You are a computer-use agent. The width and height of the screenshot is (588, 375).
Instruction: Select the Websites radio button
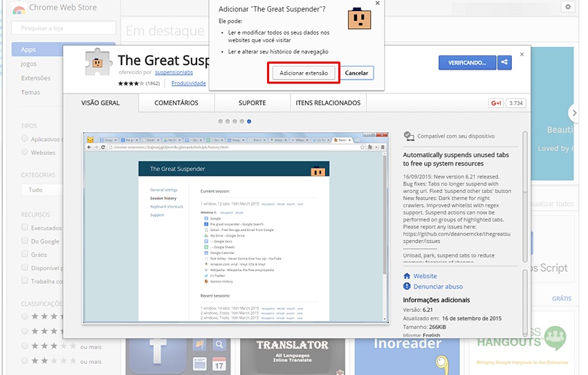[x=25, y=152]
